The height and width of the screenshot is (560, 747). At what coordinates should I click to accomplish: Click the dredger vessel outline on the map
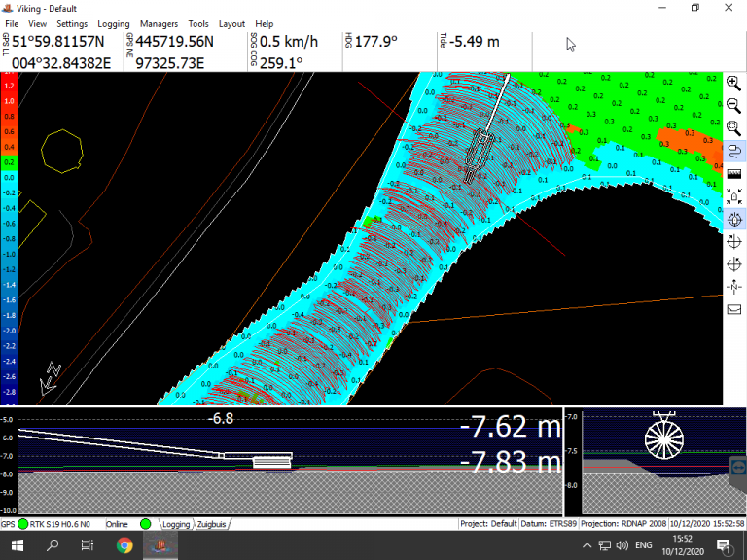coord(478,157)
